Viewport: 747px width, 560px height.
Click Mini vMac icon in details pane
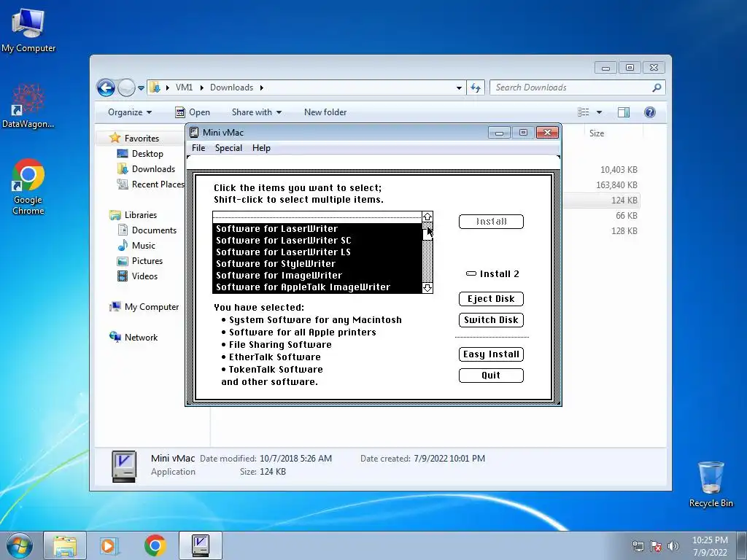click(x=124, y=466)
